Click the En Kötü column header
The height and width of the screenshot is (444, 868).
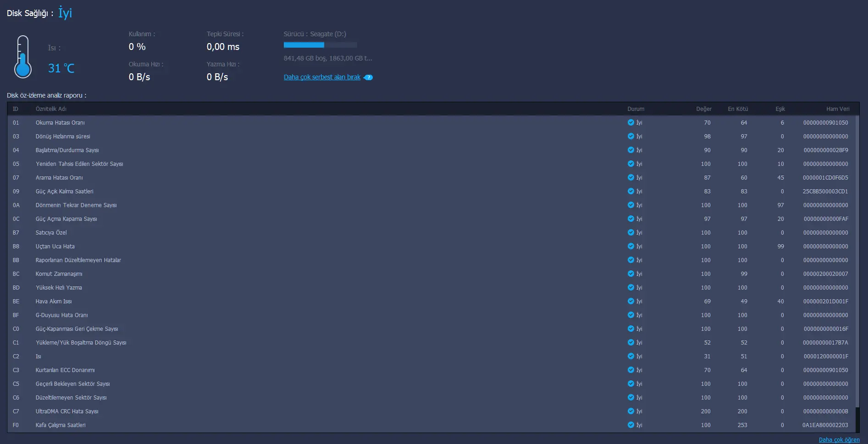click(x=738, y=109)
